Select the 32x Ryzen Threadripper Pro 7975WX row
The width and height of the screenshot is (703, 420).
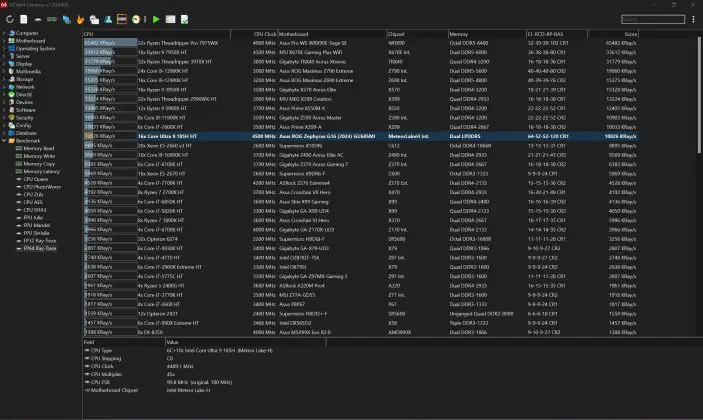pyautogui.click(x=361, y=43)
